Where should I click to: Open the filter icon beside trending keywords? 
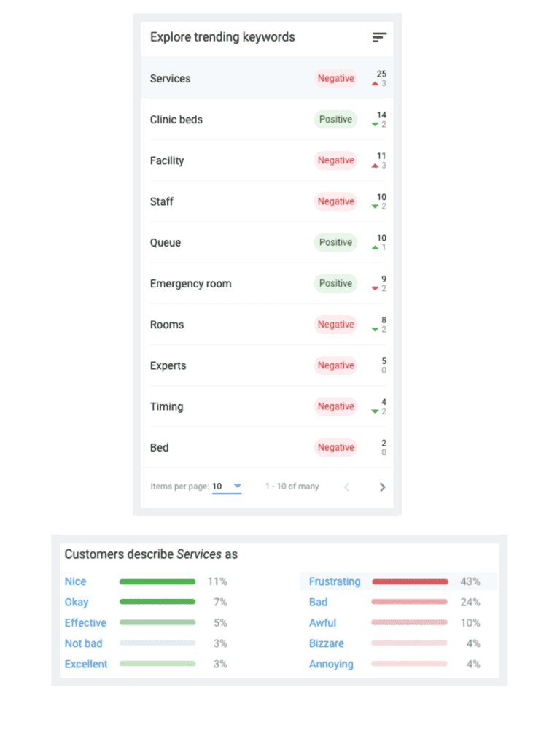379,37
